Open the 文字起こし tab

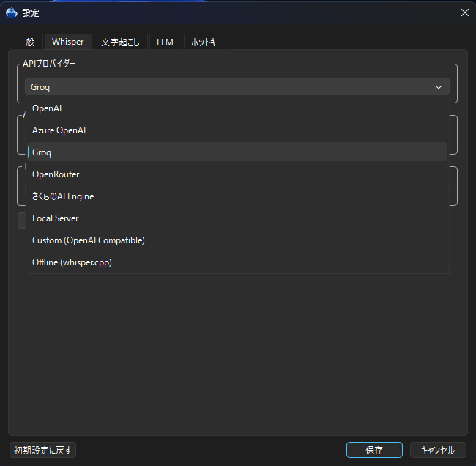pyautogui.click(x=120, y=42)
